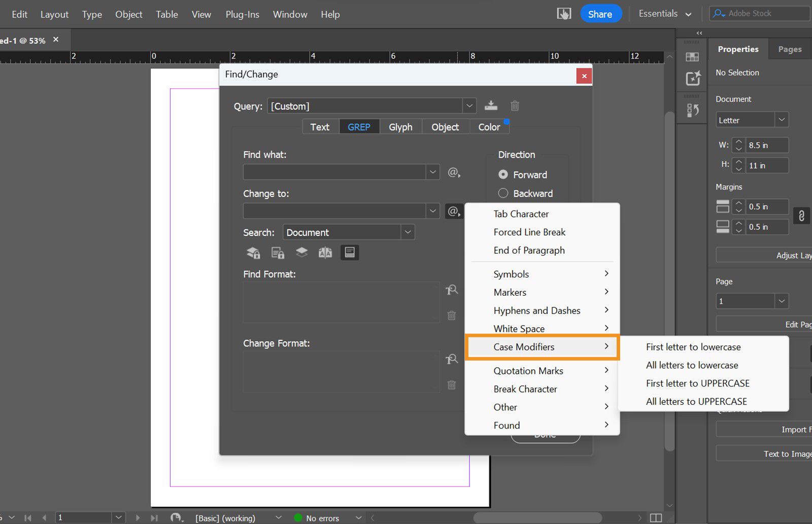This screenshot has width=812, height=524.
Task: Click Specify attributes to find icon
Action: tap(451, 290)
